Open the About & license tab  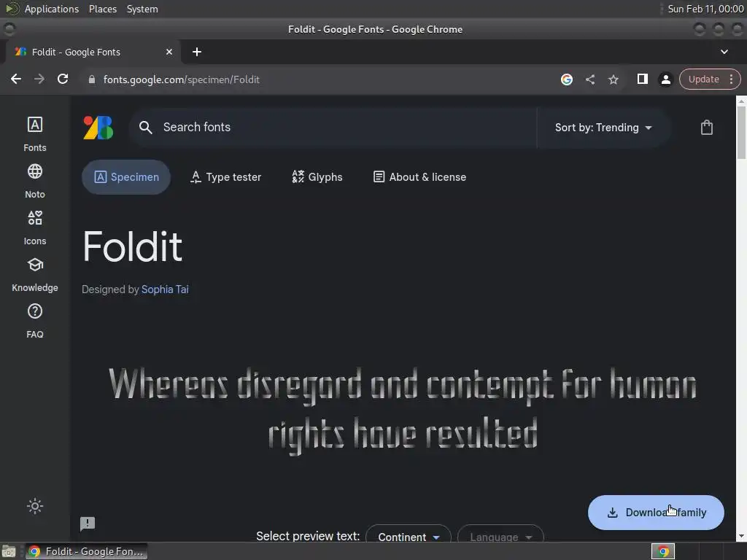pyautogui.click(x=419, y=177)
